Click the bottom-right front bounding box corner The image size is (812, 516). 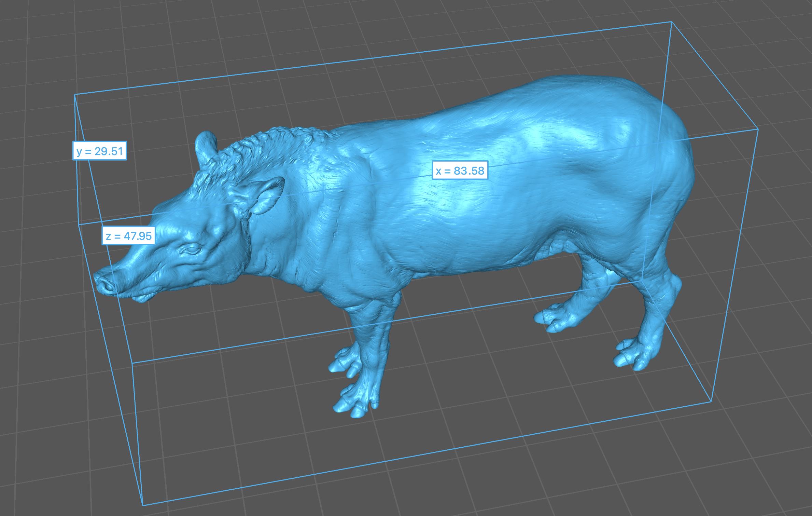tap(711, 401)
